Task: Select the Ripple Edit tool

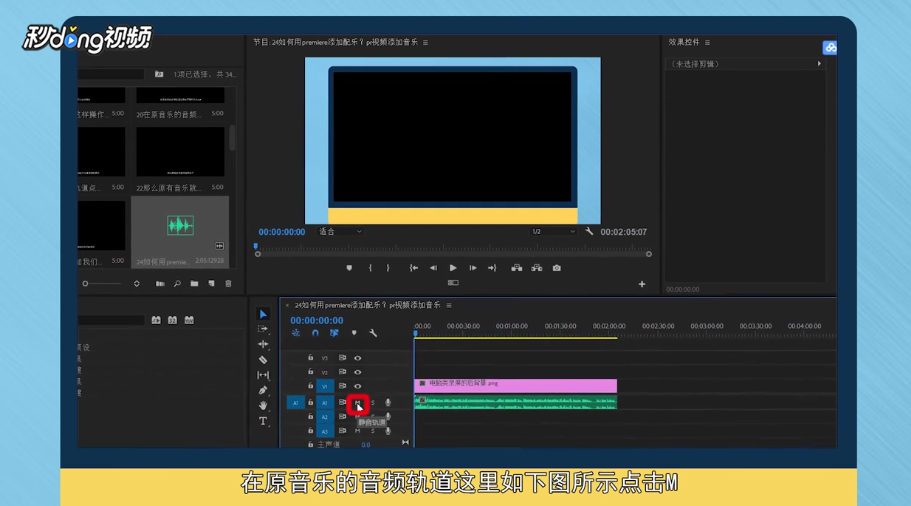Action: 263,344
